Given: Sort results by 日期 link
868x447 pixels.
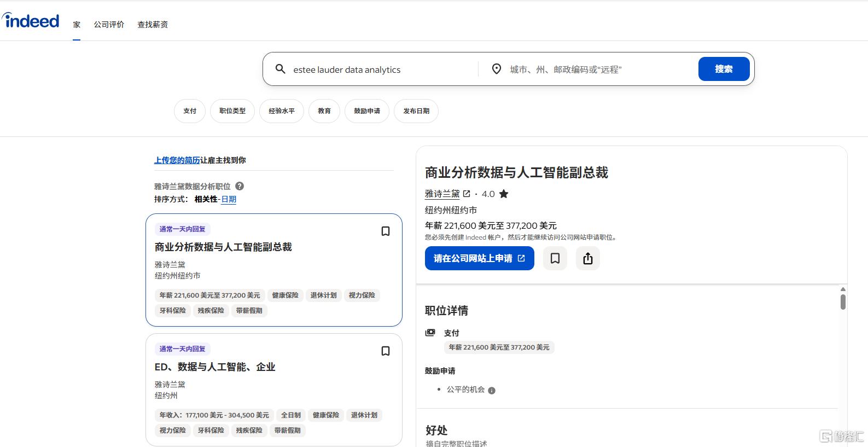Looking at the screenshot, I should [x=229, y=199].
